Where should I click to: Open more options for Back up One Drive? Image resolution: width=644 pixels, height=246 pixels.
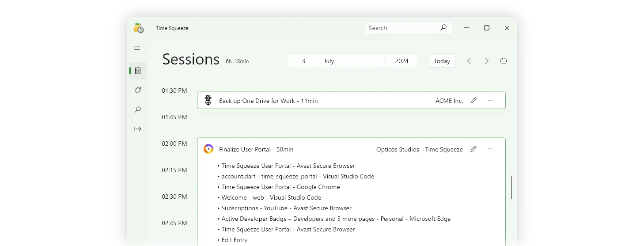(x=491, y=100)
